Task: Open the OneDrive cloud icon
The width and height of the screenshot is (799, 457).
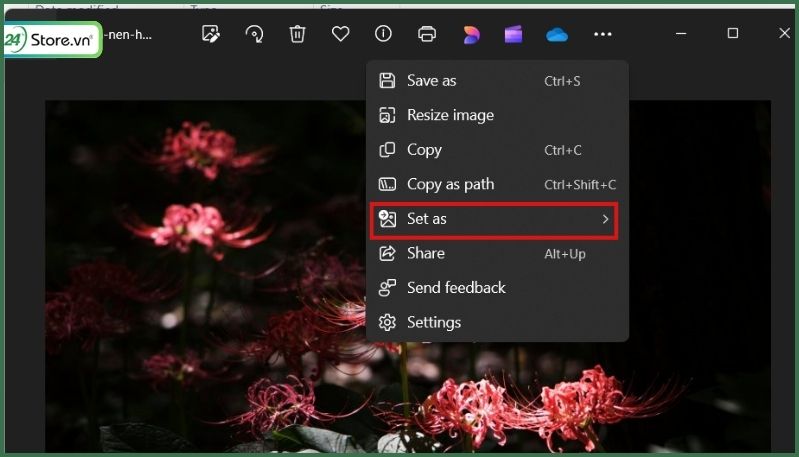Action: 557,34
